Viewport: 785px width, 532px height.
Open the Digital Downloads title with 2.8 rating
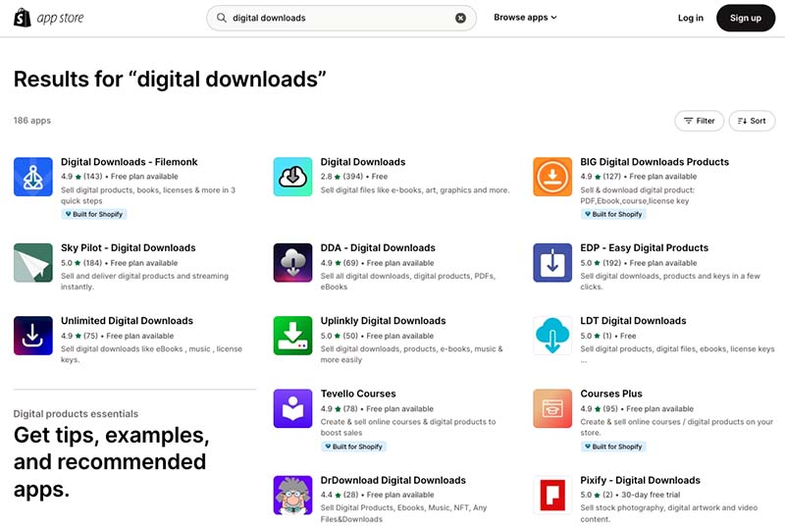tap(363, 162)
